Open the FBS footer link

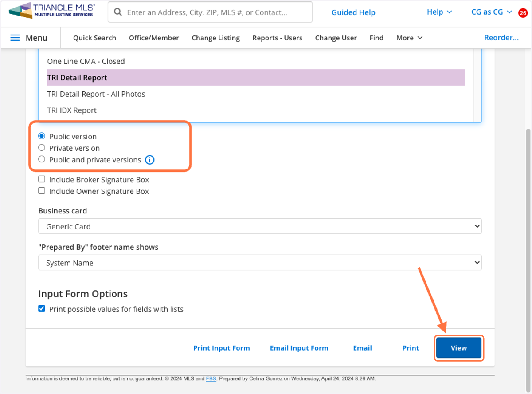click(211, 378)
